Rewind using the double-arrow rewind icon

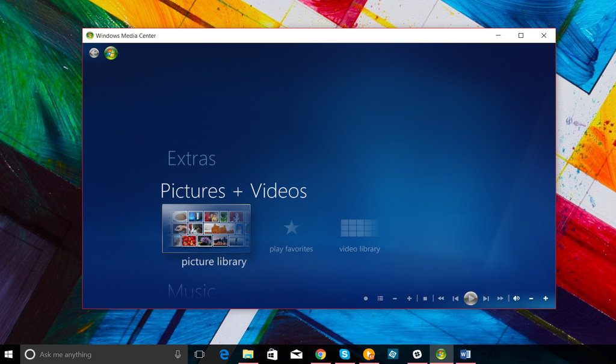click(x=440, y=298)
